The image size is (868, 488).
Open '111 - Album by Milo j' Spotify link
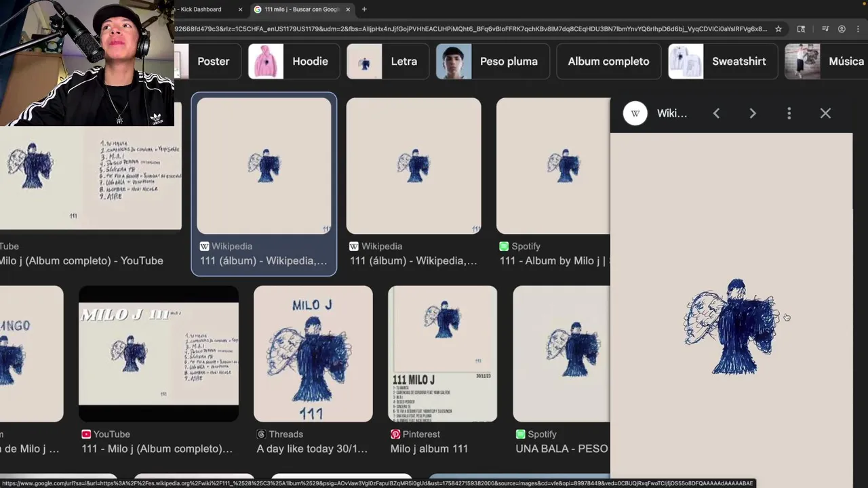point(553,261)
